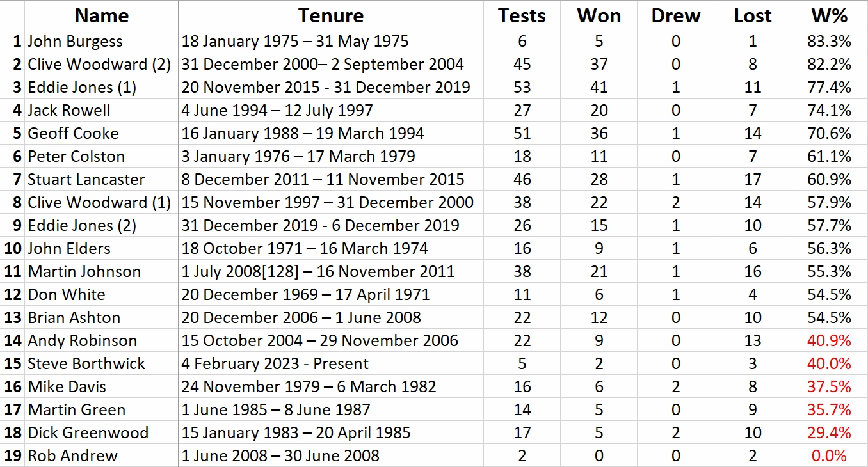The height and width of the screenshot is (467, 868).
Task: Select the W% column header
Action: tap(829, 15)
